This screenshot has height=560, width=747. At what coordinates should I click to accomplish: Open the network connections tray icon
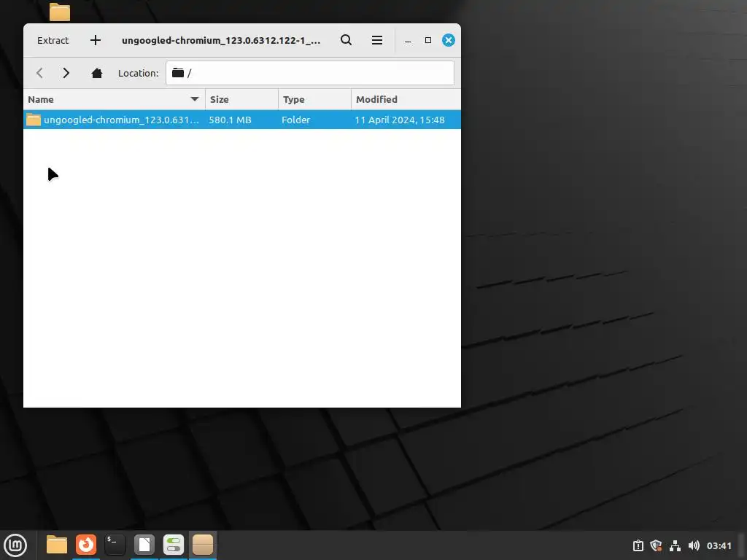click(x=675, y=545)
